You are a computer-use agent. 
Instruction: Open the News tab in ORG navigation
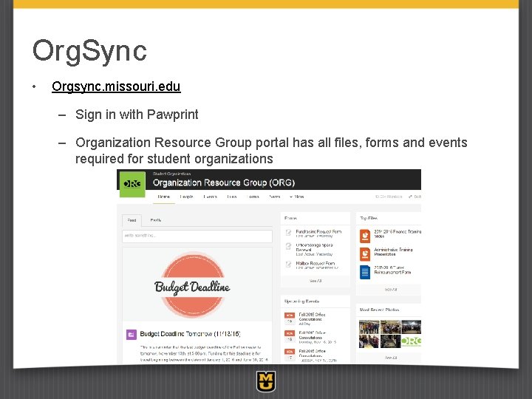274,197
